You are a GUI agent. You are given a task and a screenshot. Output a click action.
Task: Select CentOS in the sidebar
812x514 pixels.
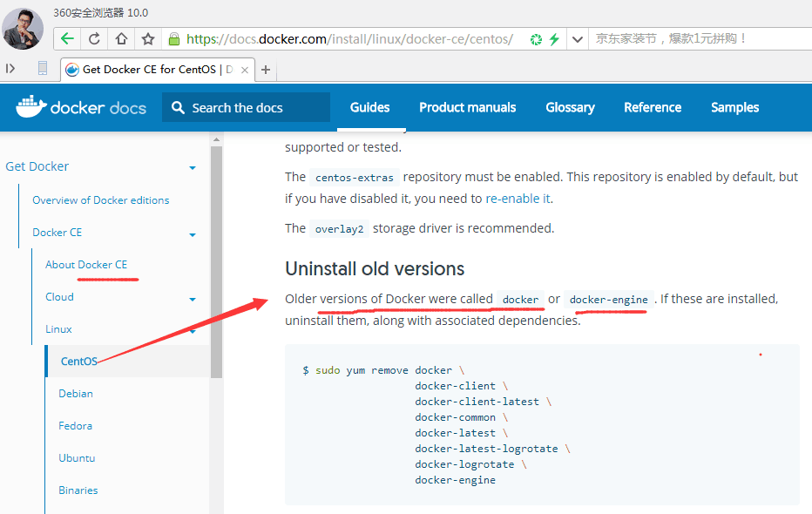coord(78,362)
